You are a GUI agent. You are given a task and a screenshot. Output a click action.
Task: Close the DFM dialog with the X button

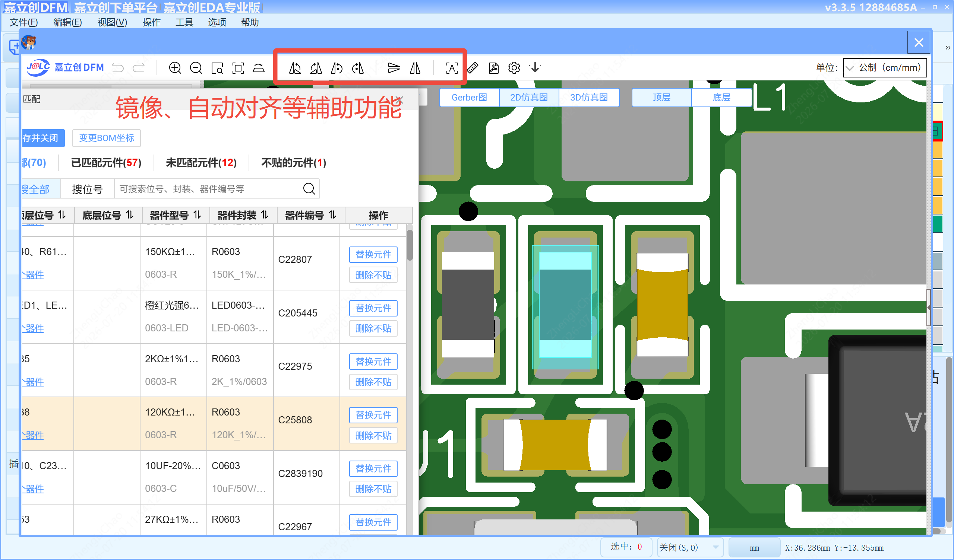(x=919, y=42)
